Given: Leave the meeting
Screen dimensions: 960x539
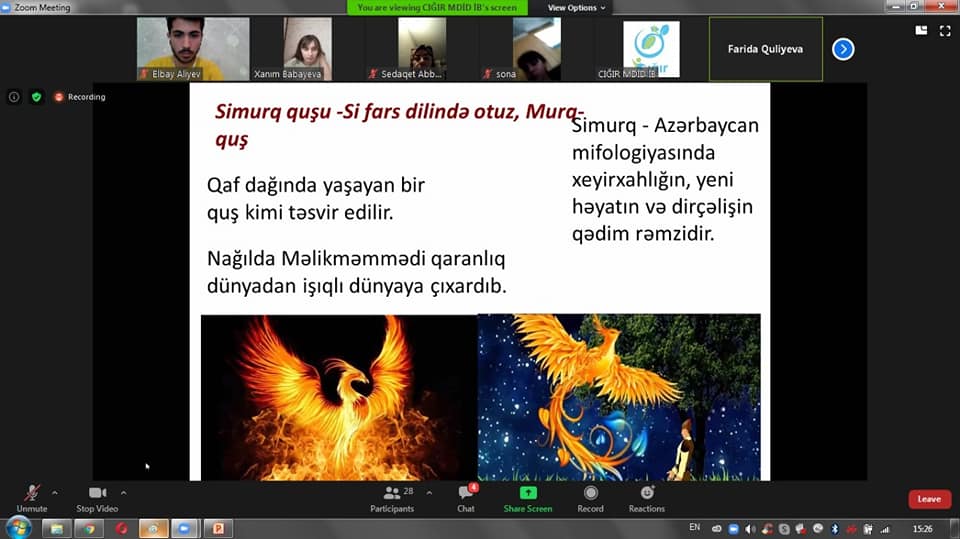Looking at the screenshot, I should coord(929,499).
